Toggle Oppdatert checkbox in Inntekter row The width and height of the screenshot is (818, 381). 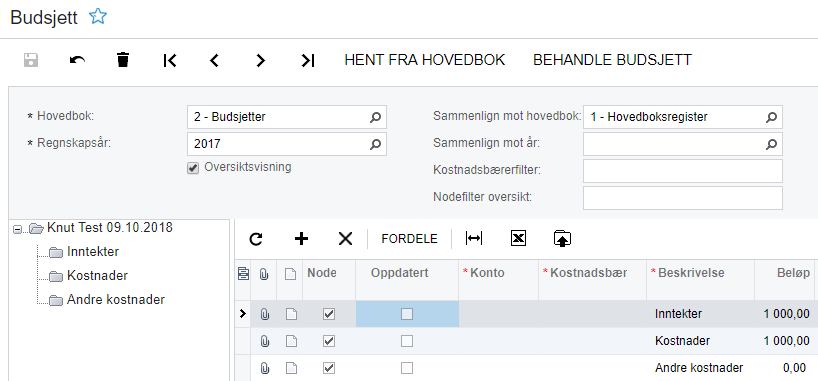(407, 314)
